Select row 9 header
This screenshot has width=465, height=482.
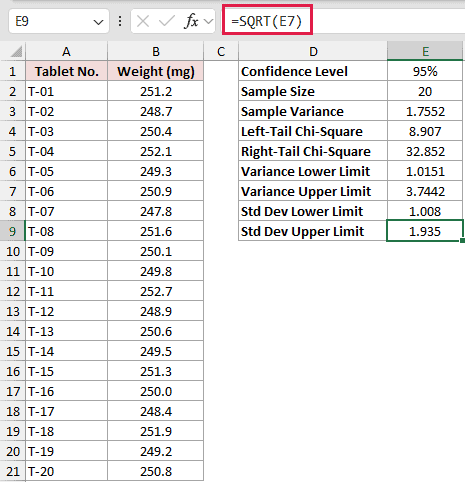tap(13, 231)
